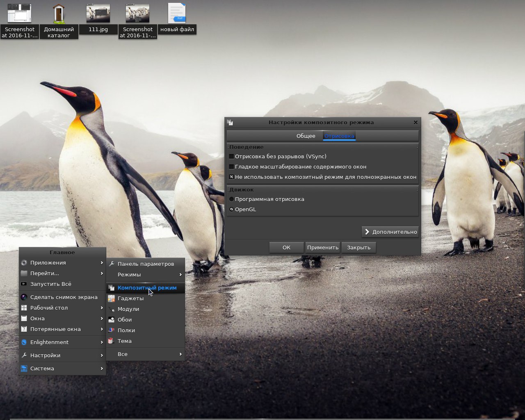Open the Модули menu entry
The width and height of the screenshot is (525, 420).
(x=128, y=309)
